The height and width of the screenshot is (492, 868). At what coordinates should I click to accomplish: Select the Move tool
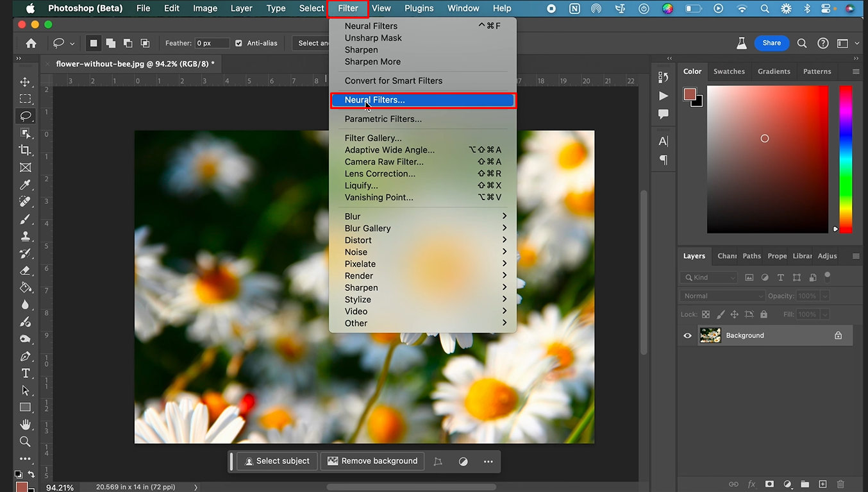tap(25, 82)
